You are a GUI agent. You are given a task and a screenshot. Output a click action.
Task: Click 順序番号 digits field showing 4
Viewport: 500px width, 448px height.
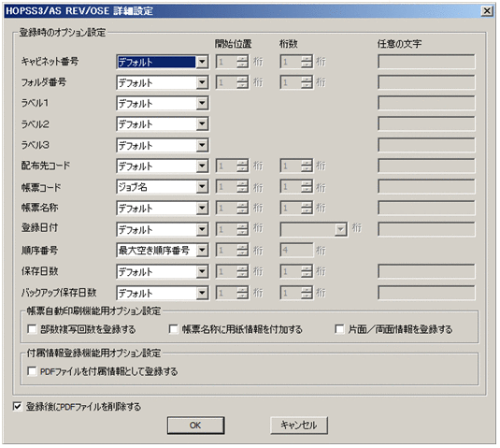(296, 250)
